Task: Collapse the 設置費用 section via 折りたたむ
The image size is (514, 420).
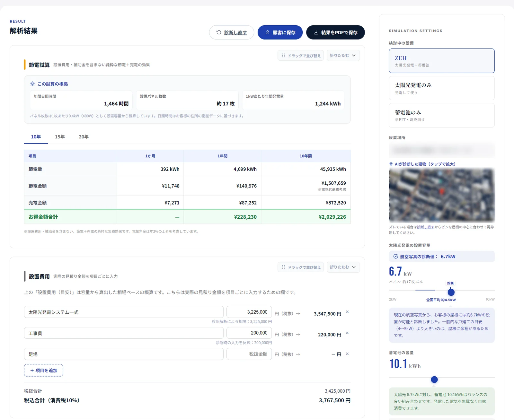Action: 343,267
